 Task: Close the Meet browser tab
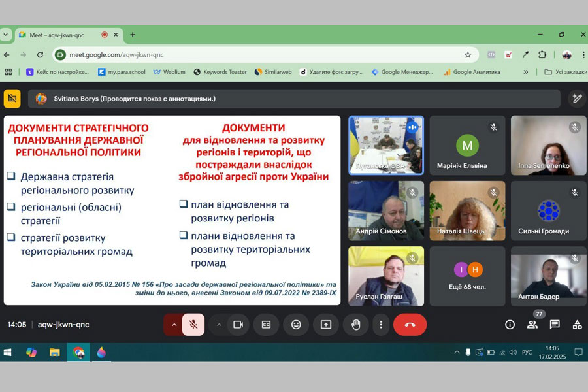(116, 35)
